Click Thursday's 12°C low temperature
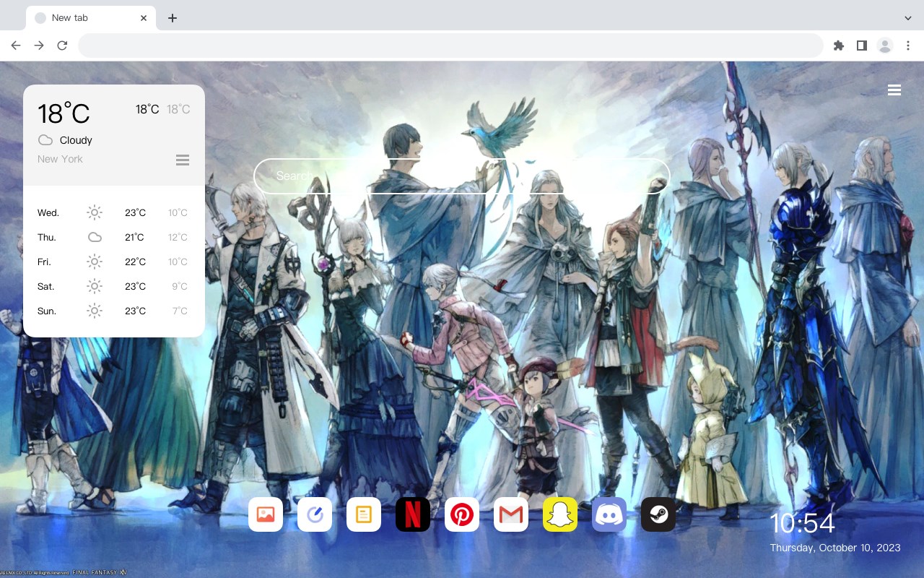 (178, 237)
